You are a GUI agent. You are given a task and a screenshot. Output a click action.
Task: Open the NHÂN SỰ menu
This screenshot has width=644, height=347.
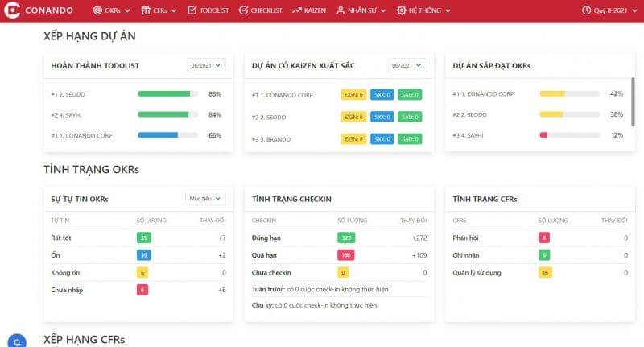click(361, 10)
